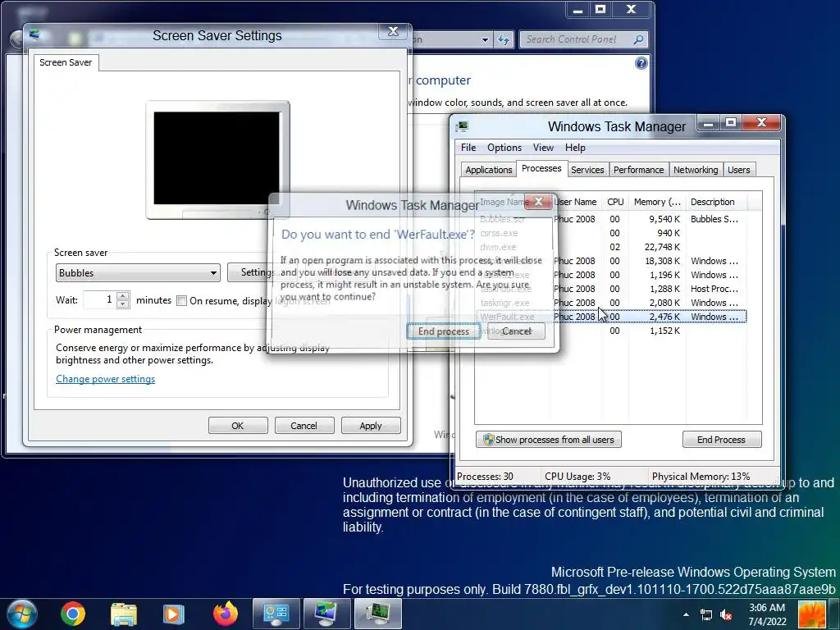Click Control Panel help question mark icon
This screenshot has height=630, width=840.
point(641,64)
